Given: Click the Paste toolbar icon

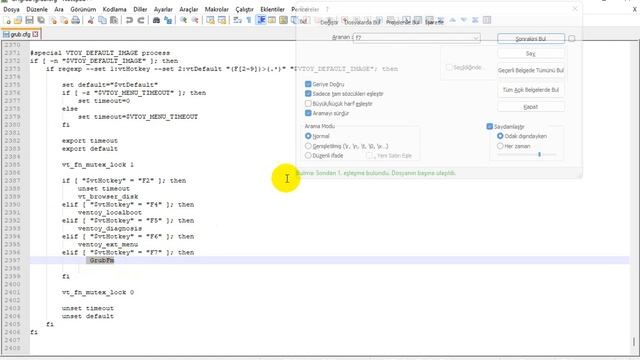Looking at the screenshot, I should point(114,20).
